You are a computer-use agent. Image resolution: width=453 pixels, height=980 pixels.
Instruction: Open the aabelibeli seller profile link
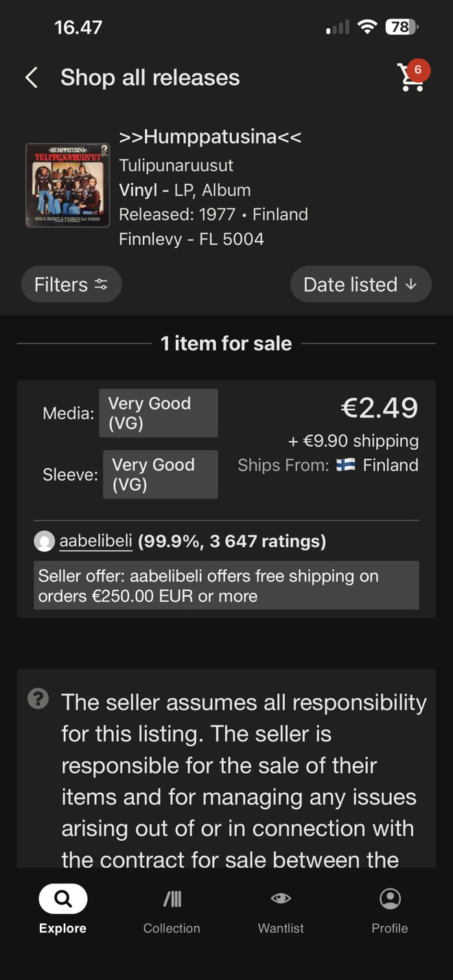(x=95, y=541)
